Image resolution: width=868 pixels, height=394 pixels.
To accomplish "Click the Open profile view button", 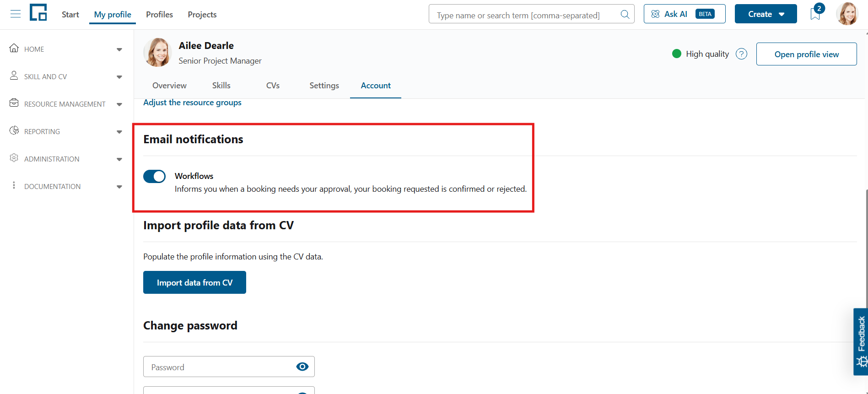I will (x=806, y=54).
